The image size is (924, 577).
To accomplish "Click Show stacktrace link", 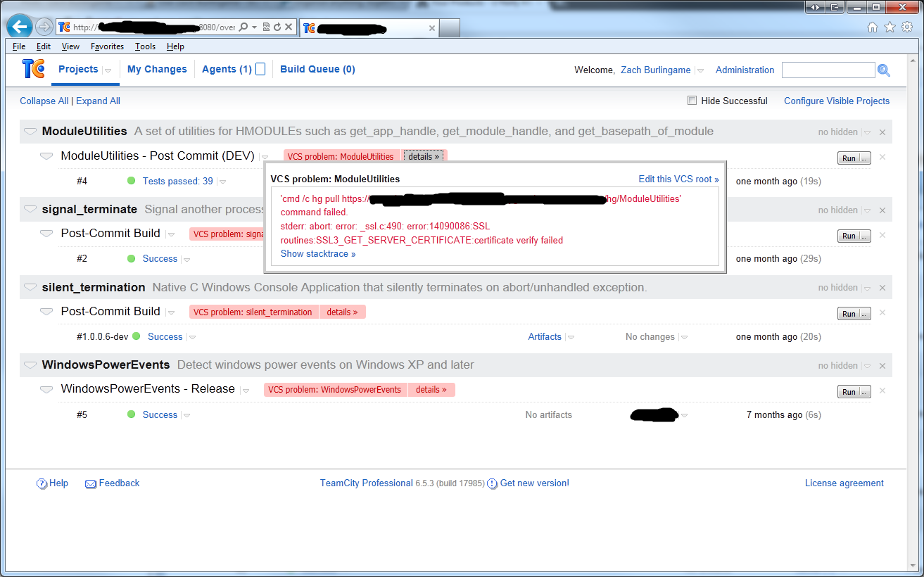I will coord(318,254).
